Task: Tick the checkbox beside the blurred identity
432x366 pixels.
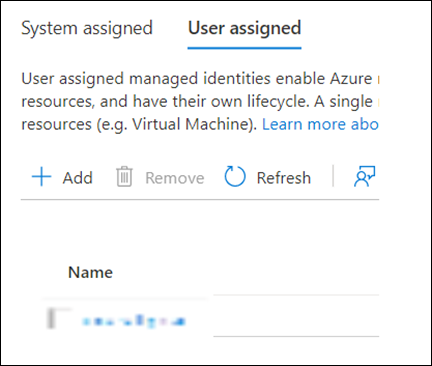Action: [x=59, y=319]
